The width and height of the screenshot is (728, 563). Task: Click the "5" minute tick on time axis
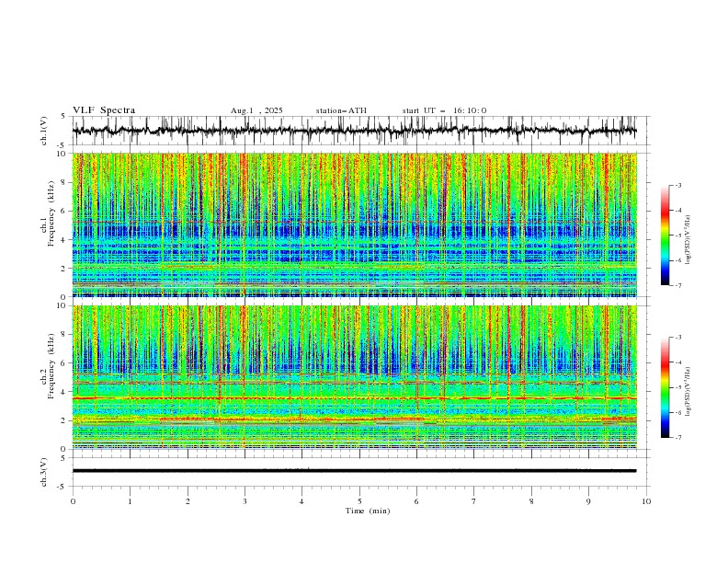click(x=359, y=501)
